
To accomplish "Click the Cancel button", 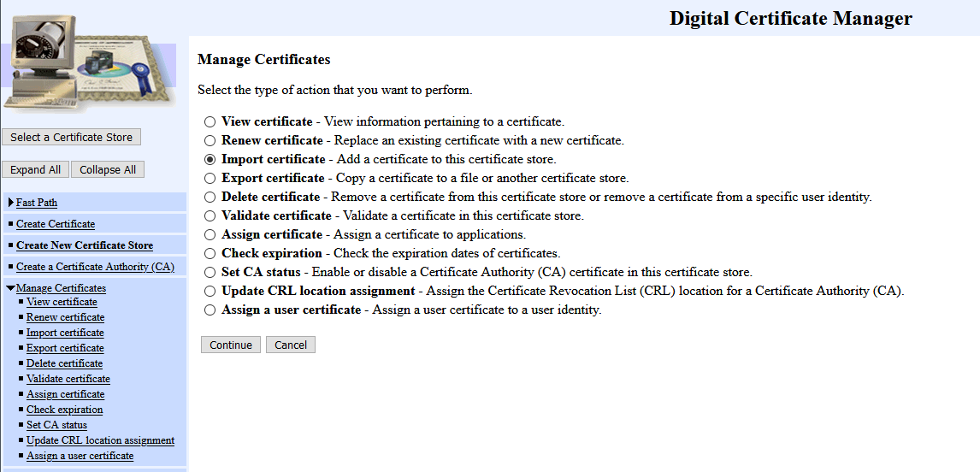I will 291,345.
